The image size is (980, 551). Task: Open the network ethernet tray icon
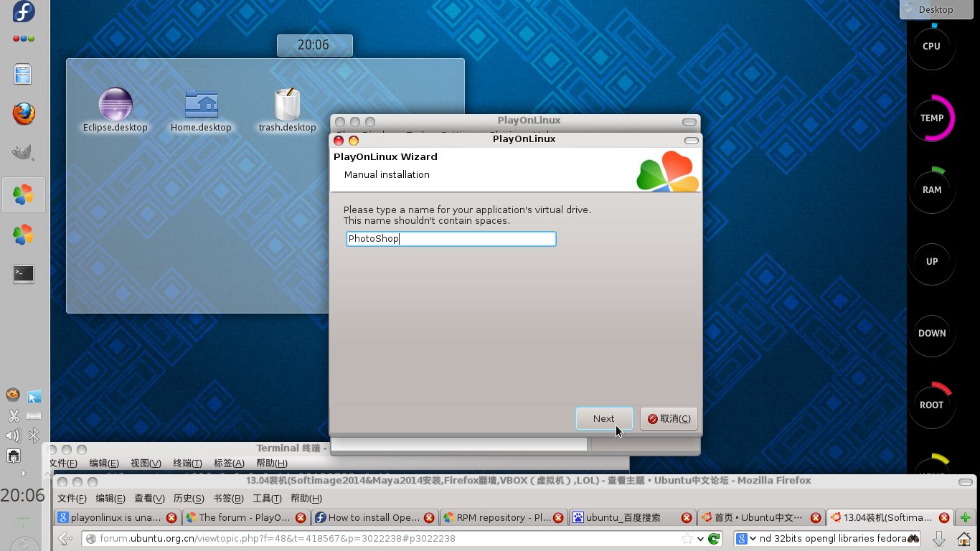coord(13,456)
